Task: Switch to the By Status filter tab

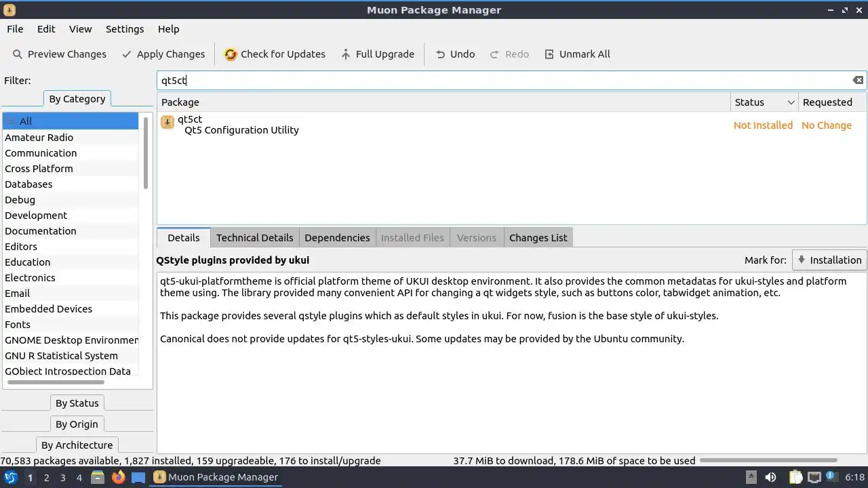Action: pyautogui.click(x=77, y=403)
